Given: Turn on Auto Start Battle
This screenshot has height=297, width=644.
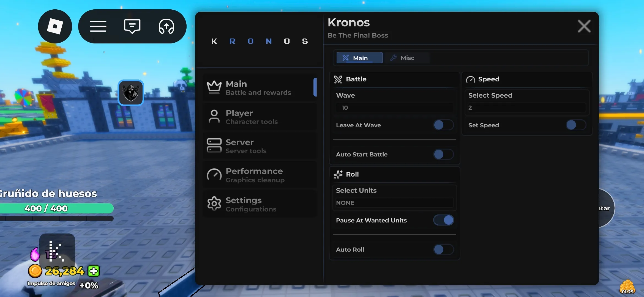Looking at the screenshot, I should coord(443,154).
